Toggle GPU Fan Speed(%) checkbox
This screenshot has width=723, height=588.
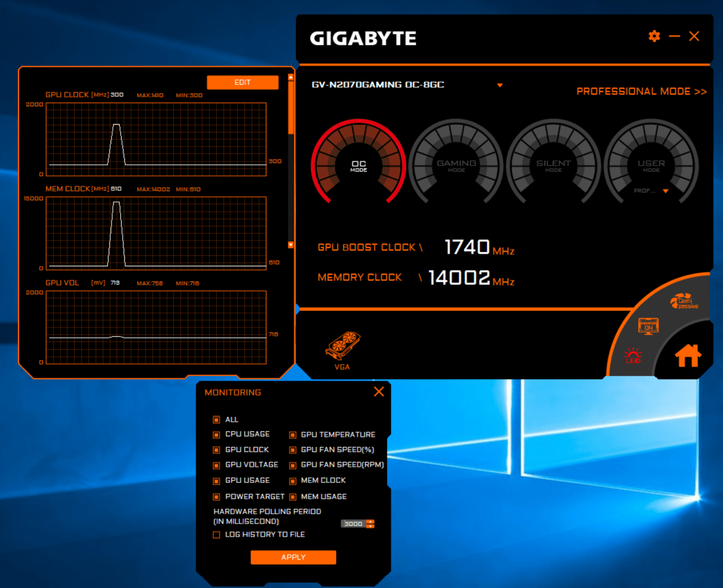[x=292, y=450]
